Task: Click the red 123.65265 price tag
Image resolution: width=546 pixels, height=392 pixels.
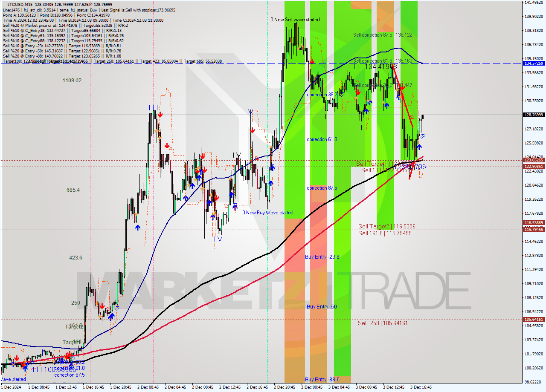Action: 534,160
